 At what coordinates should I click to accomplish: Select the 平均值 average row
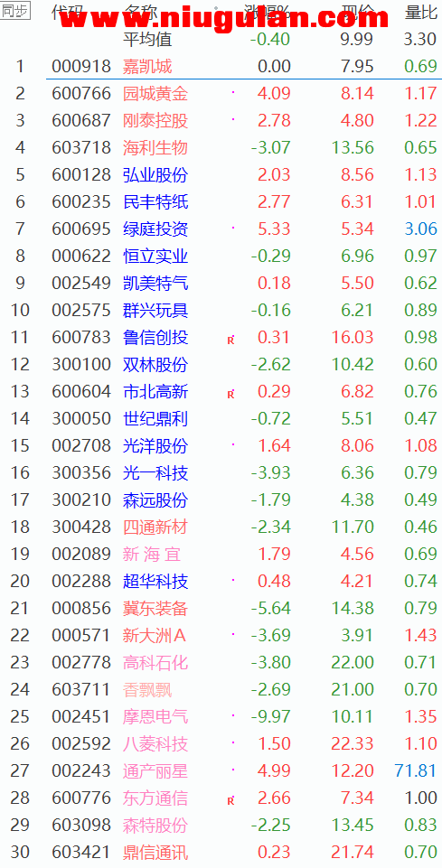(x=221, y=40)
